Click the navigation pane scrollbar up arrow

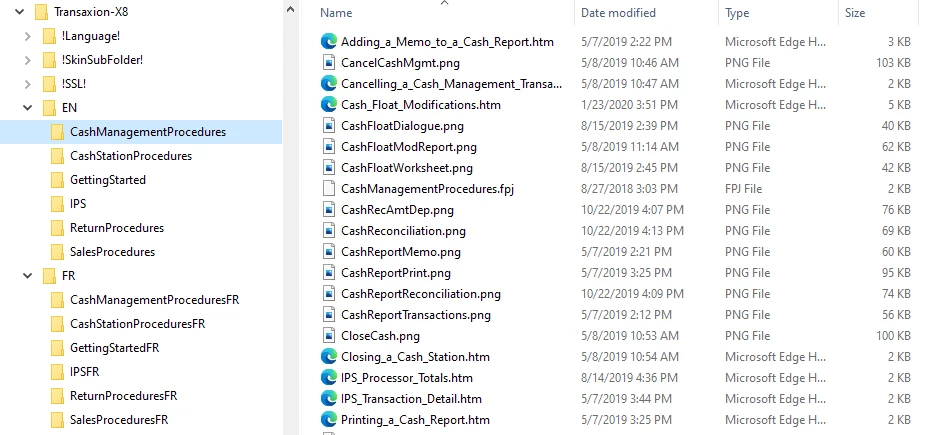point(290,9)
